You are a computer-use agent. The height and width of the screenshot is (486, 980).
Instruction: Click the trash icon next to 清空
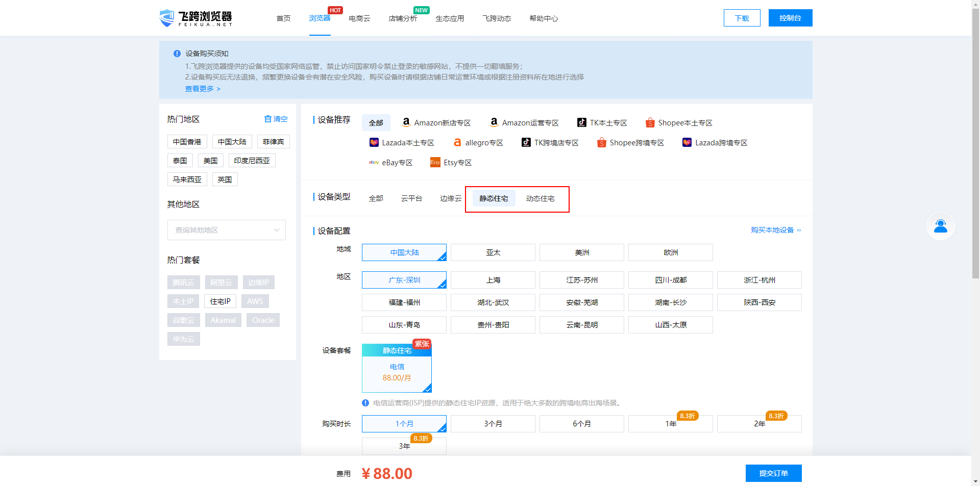(267, 119)
